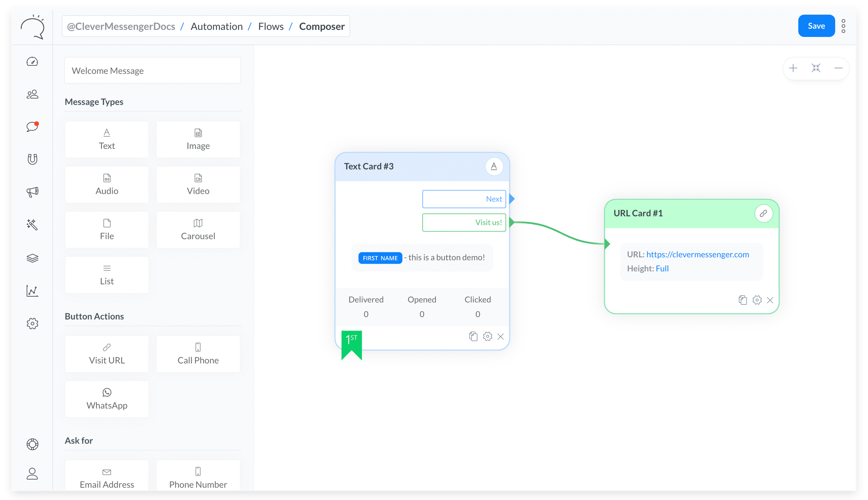Viewport: 868px width, 500px height.
Task: Fit the canvas with the collapse arrows icon
Action: (x=815, y=68)
